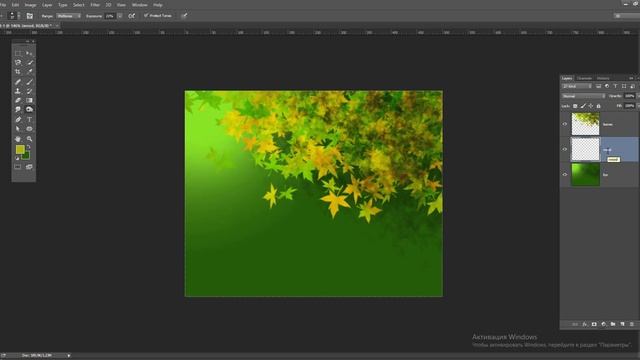This screenshot has width=640, height=360.
Task: Open the 3D menu
Action: pyautogui.click(x=108, y=5)
